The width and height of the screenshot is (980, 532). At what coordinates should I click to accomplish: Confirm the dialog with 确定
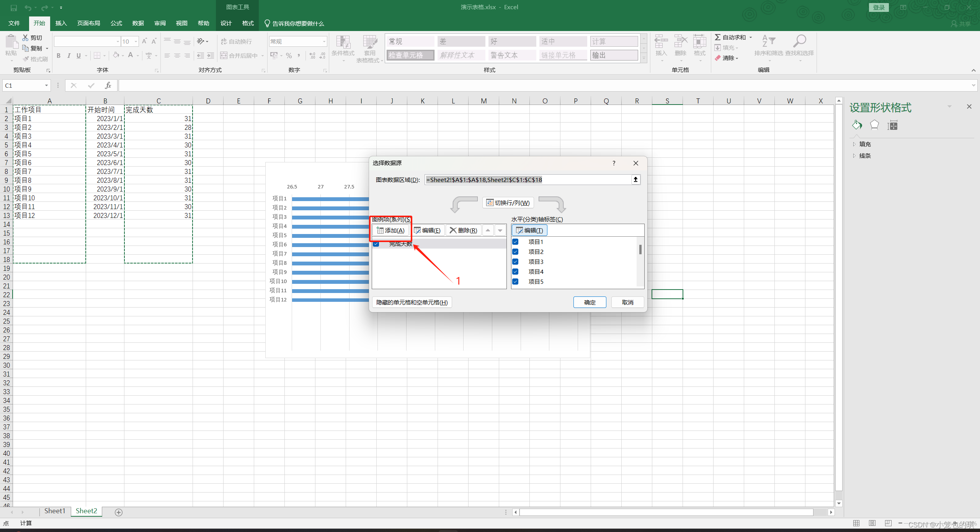[590, 302]
